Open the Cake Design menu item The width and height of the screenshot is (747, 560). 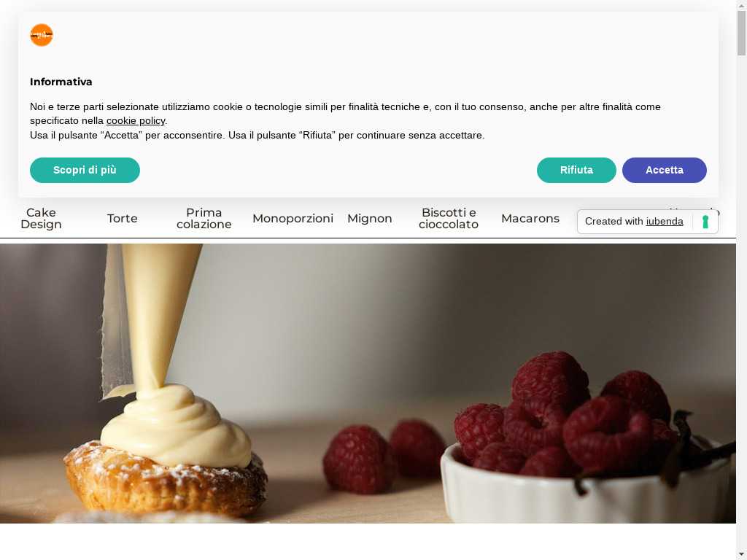pyautogui.click(x=41, y=219)
